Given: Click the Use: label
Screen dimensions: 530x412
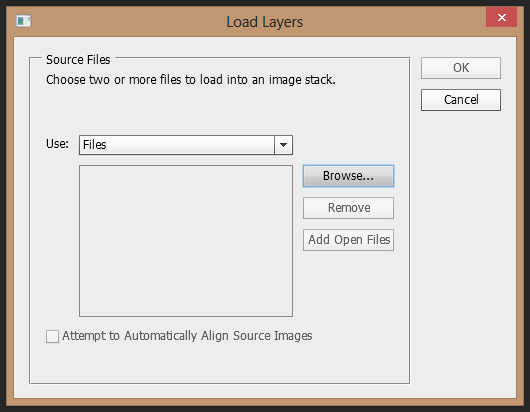Looking at the screenshot, I should pos(57,144).
